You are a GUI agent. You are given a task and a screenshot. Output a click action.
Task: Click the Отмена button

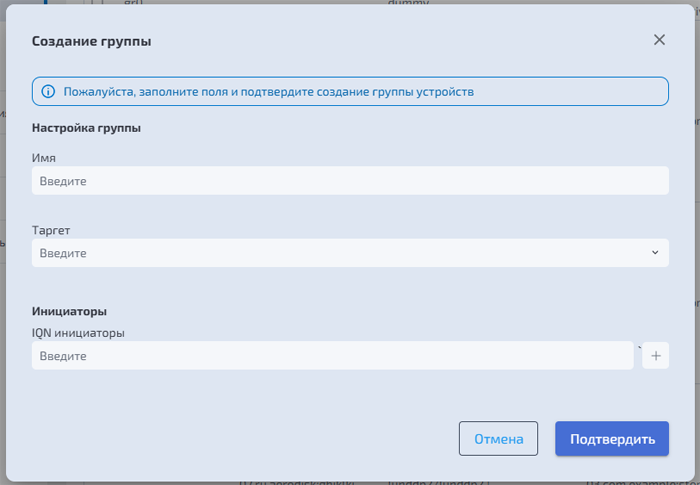[x=498, y=439]
